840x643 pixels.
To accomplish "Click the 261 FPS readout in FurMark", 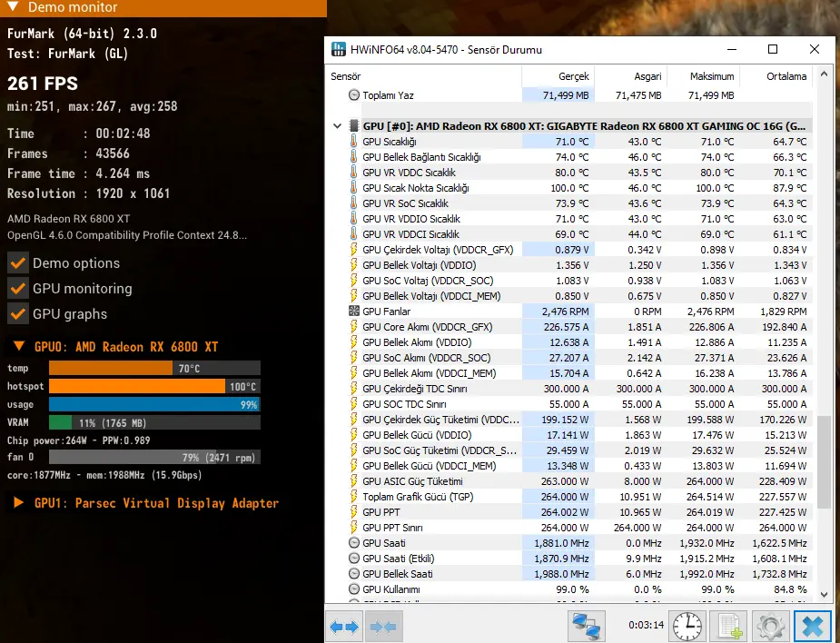I will 43,83.
